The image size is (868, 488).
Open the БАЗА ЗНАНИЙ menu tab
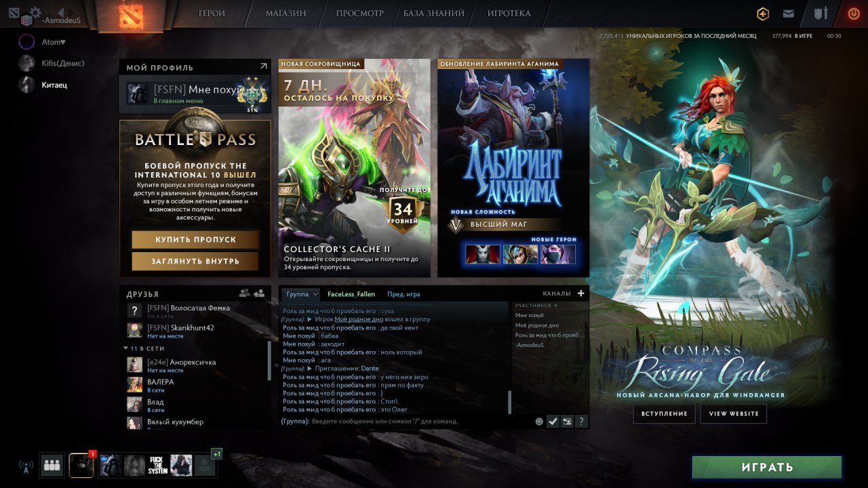434,14
